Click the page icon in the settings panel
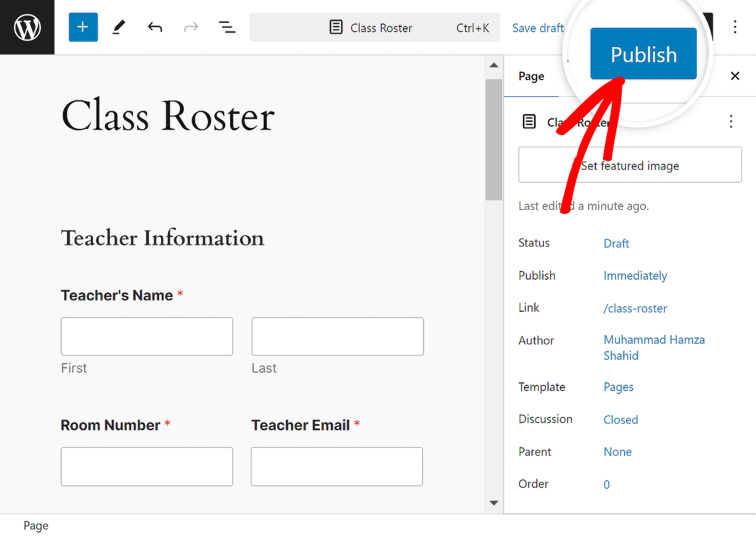This screenshot has width=756, height=536. click(x=529, y=121)
